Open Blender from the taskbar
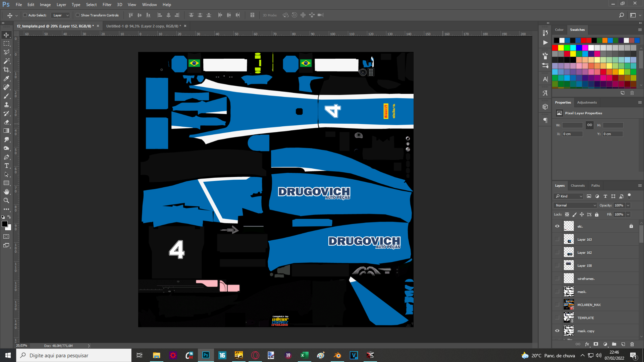644x362 pixels. click(337, 355)
